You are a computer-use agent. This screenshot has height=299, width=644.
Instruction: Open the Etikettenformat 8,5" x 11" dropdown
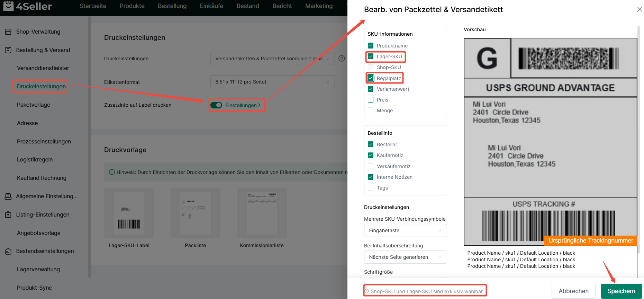click(272, 82)
